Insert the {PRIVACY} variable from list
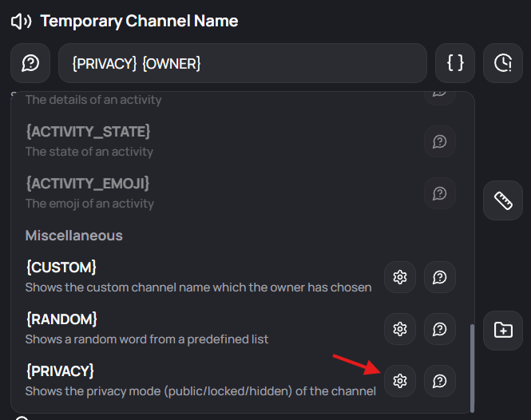 pyautogui.click(x=60, y=370)
